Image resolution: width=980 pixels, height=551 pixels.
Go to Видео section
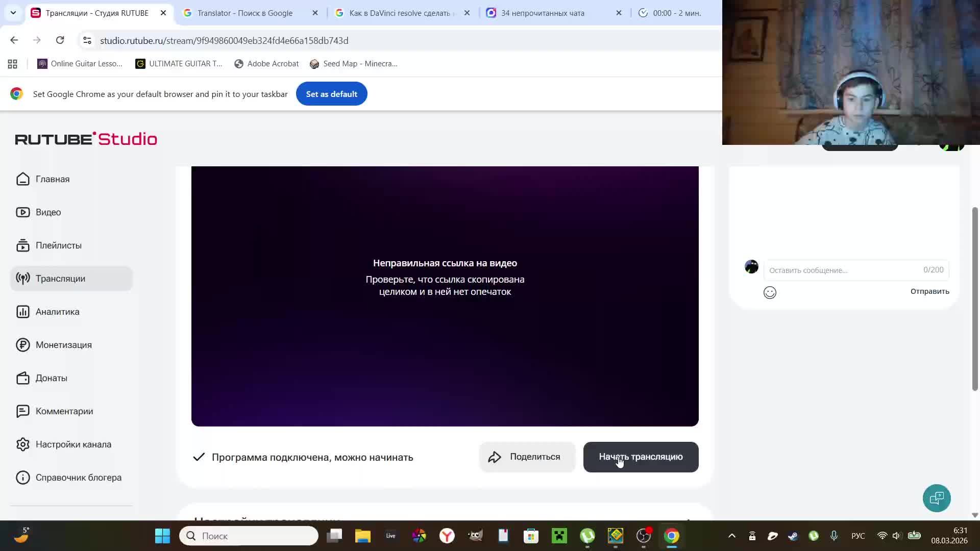coord(48,212)
